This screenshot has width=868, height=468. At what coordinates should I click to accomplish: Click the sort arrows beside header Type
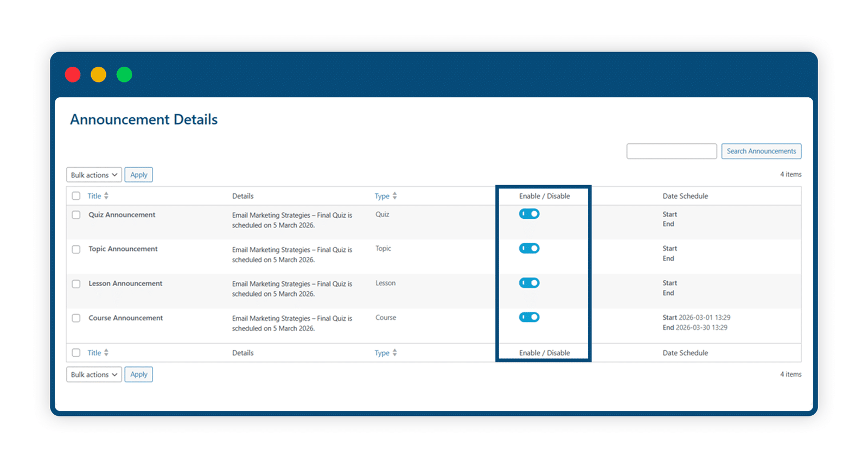tap(395, 196)
